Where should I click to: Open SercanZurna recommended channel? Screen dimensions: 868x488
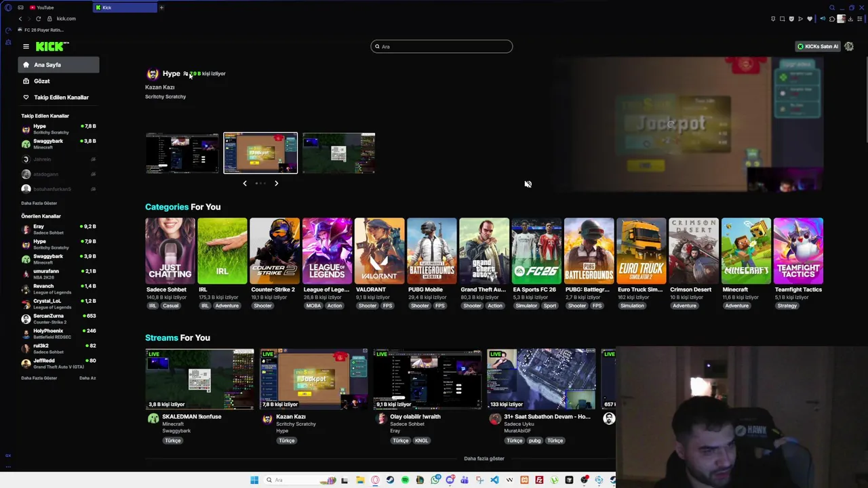[x=58, y=319]
